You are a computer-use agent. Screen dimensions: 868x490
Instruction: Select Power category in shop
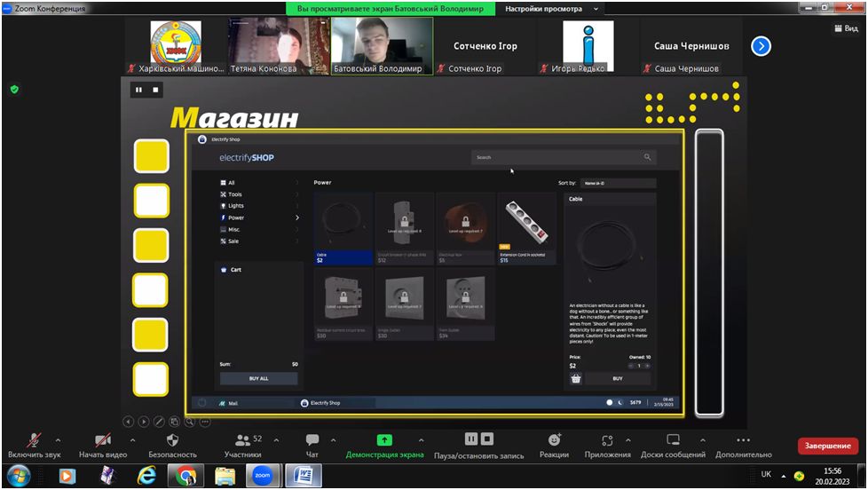click(x=259, y=217)
